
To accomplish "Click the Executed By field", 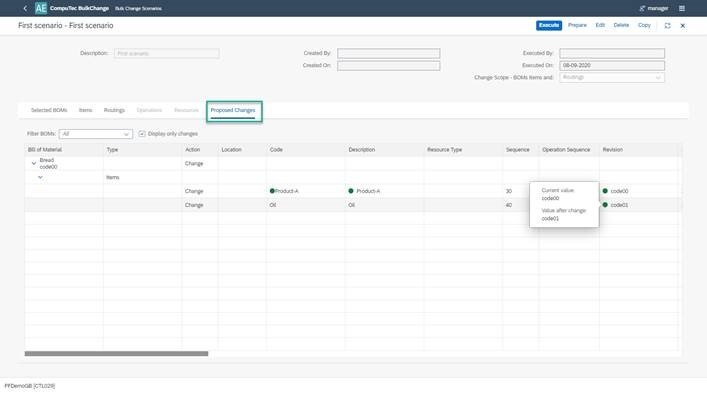I will pos(612,53).
